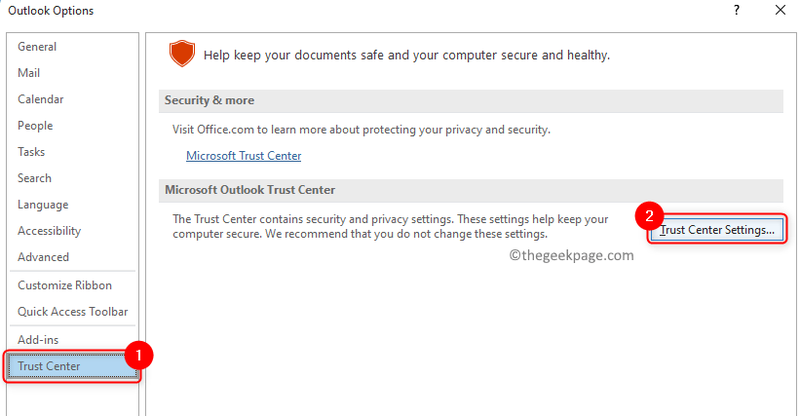Open the People settings category
Screen dimensions: 800x416
72,126
